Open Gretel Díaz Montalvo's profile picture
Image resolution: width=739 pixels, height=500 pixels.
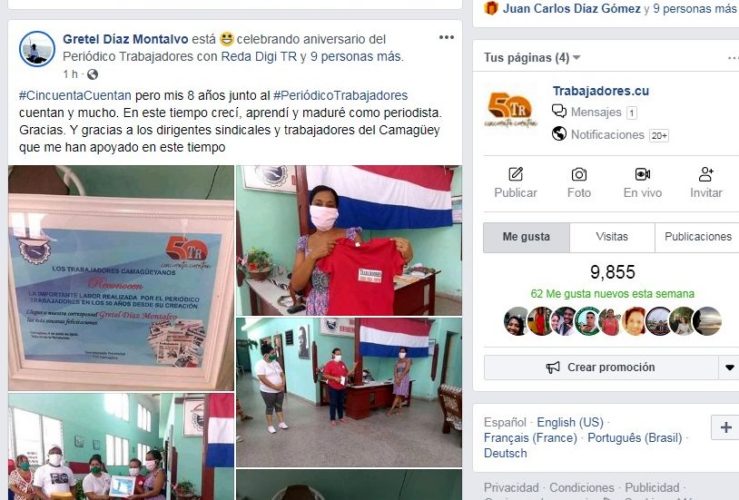click(x=37, y=49)
